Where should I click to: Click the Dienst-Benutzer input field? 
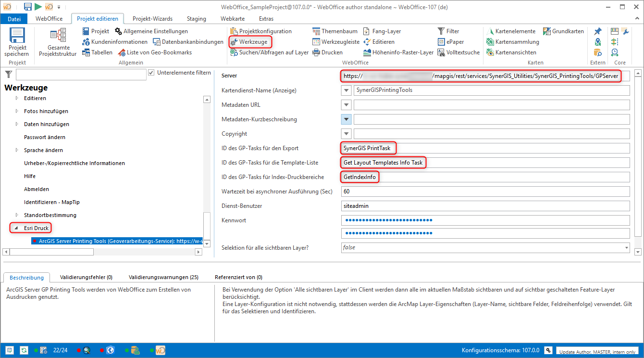tap(485, 206)
